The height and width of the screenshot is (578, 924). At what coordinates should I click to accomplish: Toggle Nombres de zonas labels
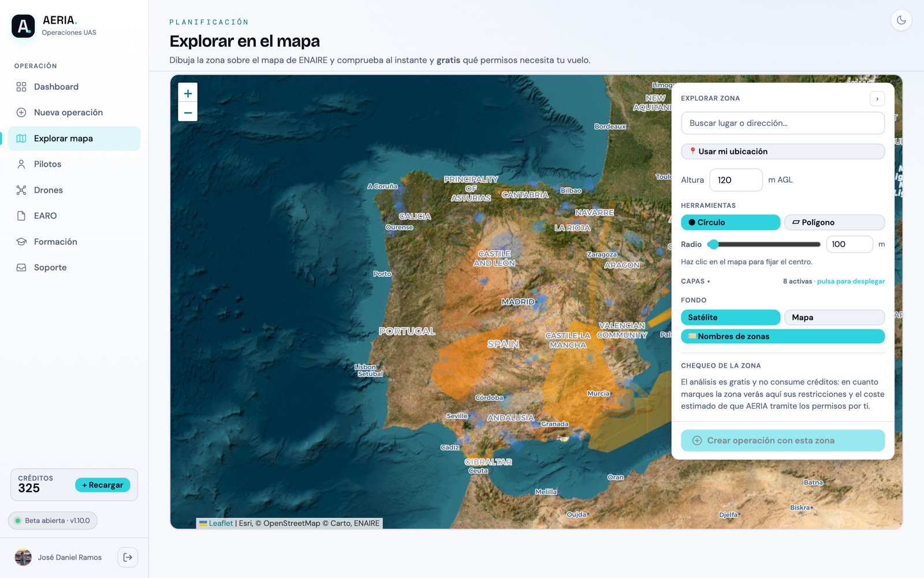(783, 336)
